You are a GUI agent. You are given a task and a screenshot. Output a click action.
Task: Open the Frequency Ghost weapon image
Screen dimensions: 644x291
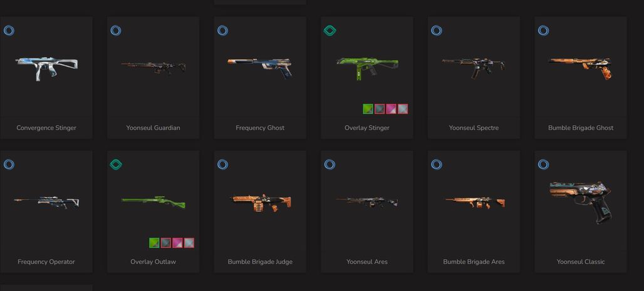(261, 68)
